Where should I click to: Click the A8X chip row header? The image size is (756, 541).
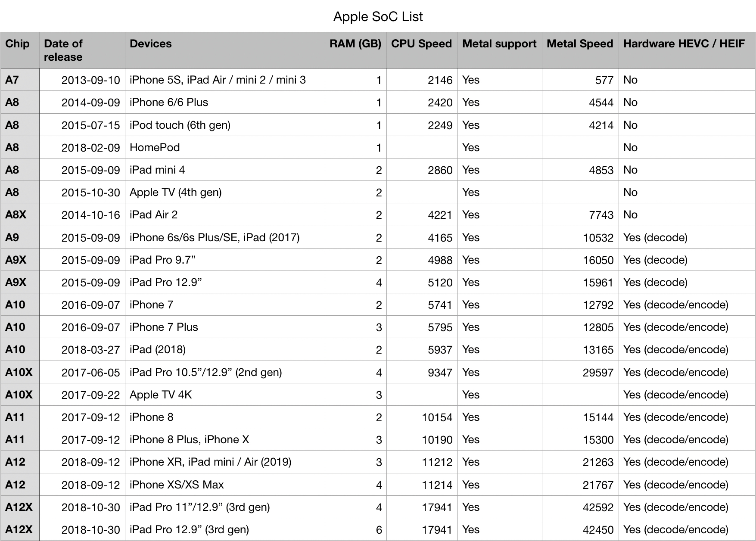pos(20,215)
